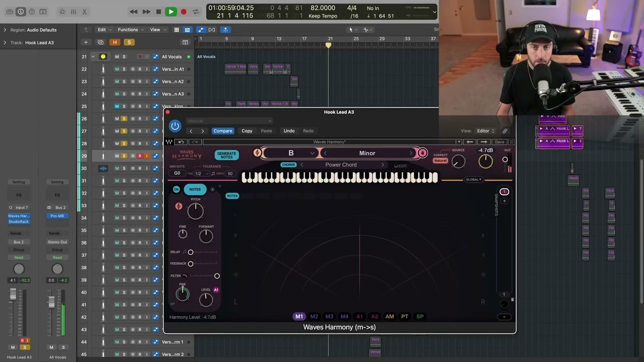Open the Mixer icon in control bar
644x362 pixels.
[73, 12]
